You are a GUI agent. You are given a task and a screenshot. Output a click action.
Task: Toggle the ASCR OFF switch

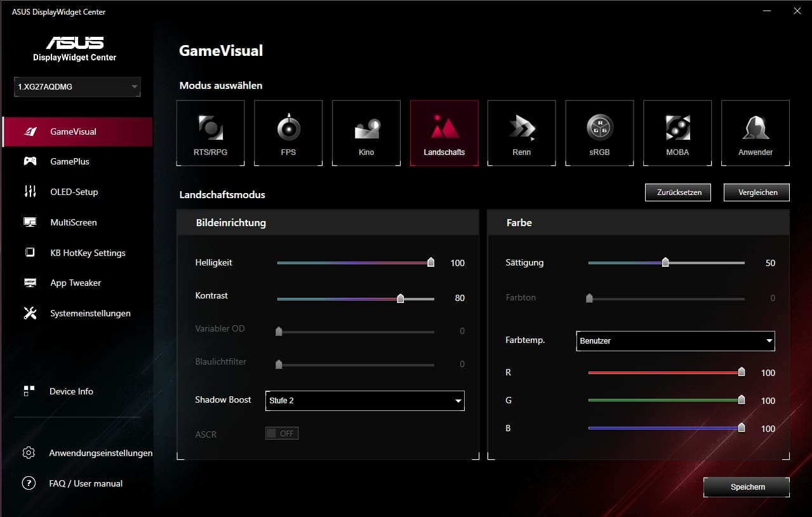coord(282,434)
